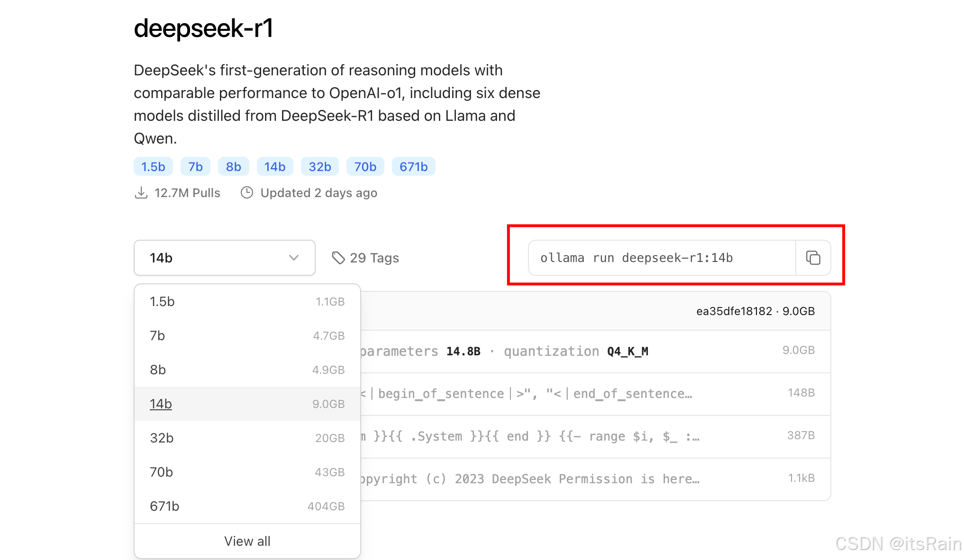Click View all at dropdown bottom
Viewport: 964px width, 560px height.
pos(247,541)
